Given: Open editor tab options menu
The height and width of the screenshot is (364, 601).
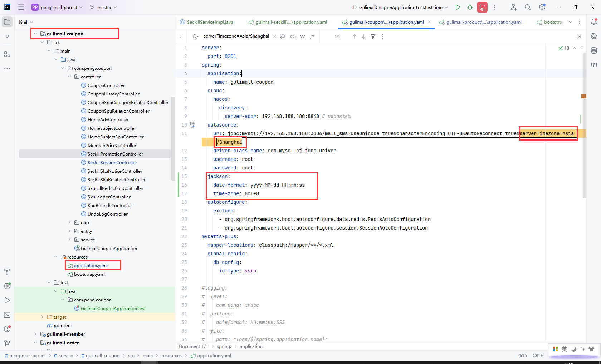Looking at the screenshot, I should (x=580, y=22).
